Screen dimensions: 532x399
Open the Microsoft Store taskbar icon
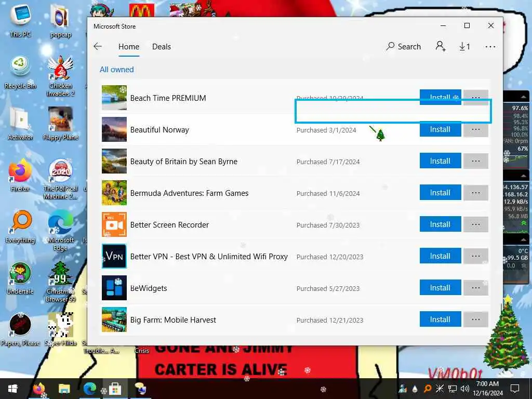tap(115, 389)
